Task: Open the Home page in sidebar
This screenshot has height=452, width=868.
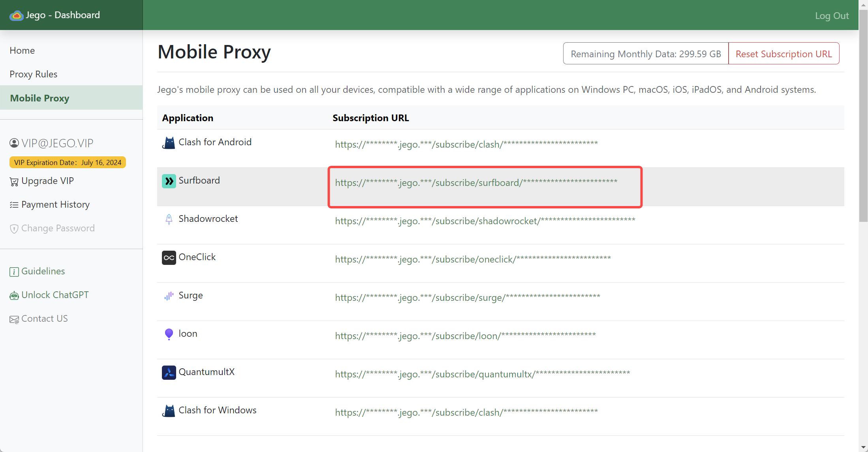Action: [22, 51]
